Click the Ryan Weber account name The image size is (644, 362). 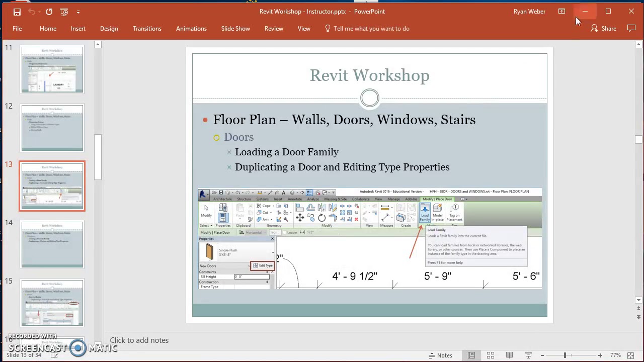pos(529,12)
